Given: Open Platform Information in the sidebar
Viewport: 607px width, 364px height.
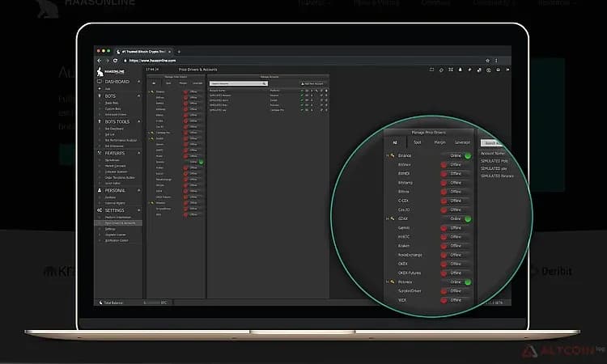Looking at the screenshot, I should [x=118, y=218].
